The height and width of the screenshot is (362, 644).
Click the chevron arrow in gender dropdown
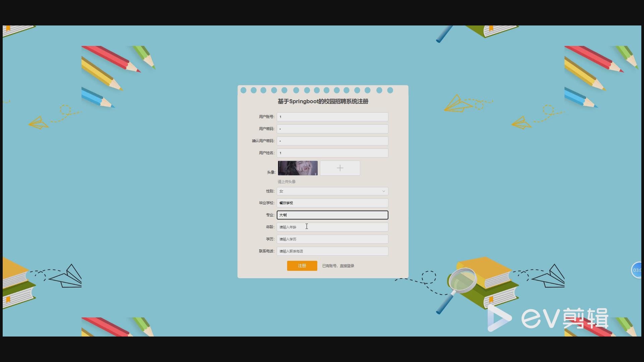(383, 191)
